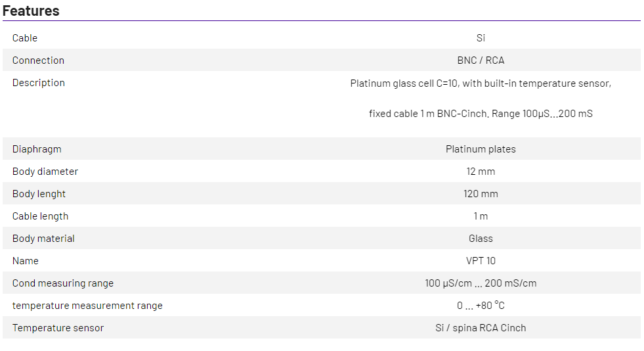Click the 12 mm diameter value
644x351 pixels.
481,172
